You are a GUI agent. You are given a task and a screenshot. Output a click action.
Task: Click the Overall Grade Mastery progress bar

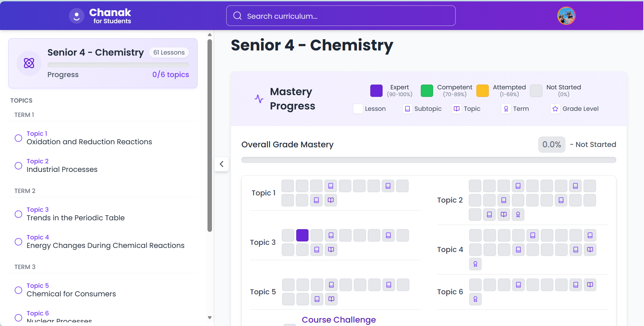429,160
